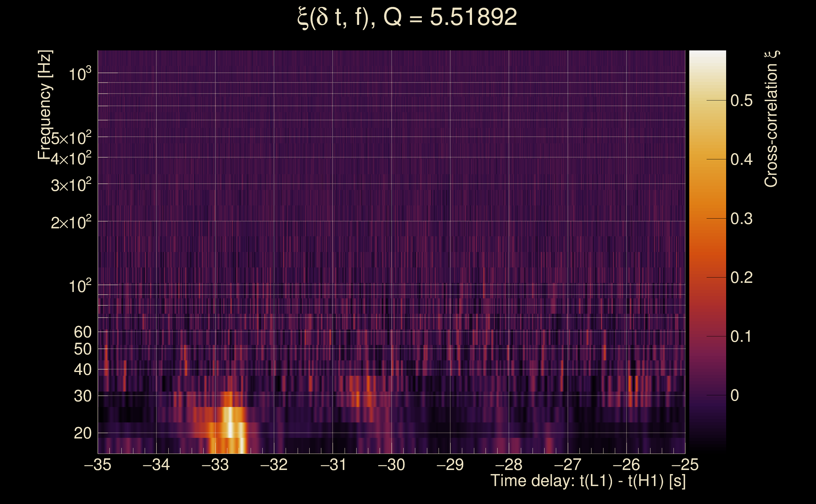Click the -28 x-axis tick label

509,465
